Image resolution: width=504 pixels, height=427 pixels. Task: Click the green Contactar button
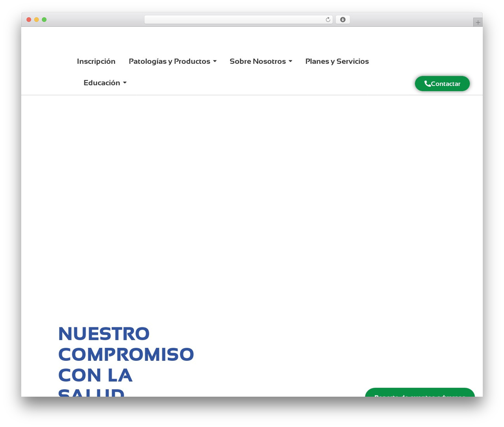442,84
